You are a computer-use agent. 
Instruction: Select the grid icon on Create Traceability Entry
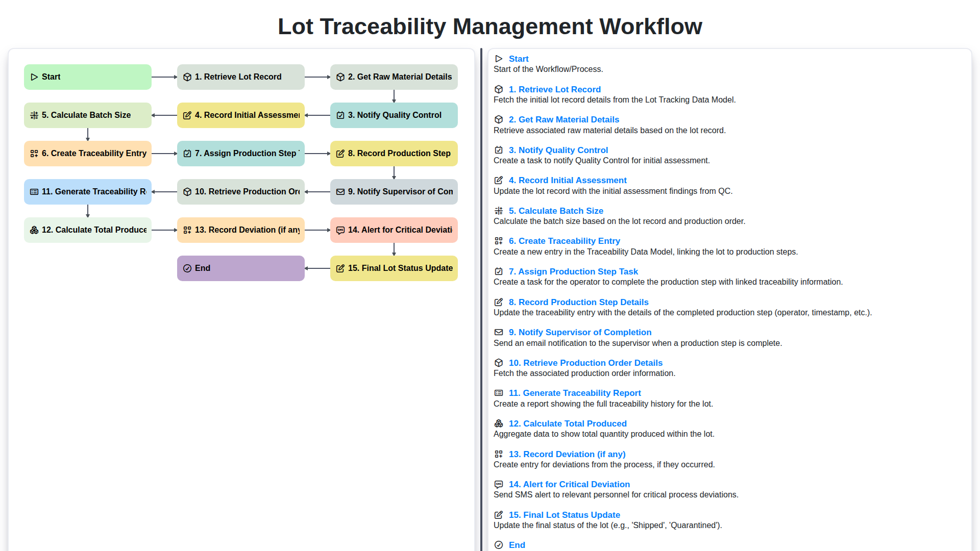click(x=34, y=153)
